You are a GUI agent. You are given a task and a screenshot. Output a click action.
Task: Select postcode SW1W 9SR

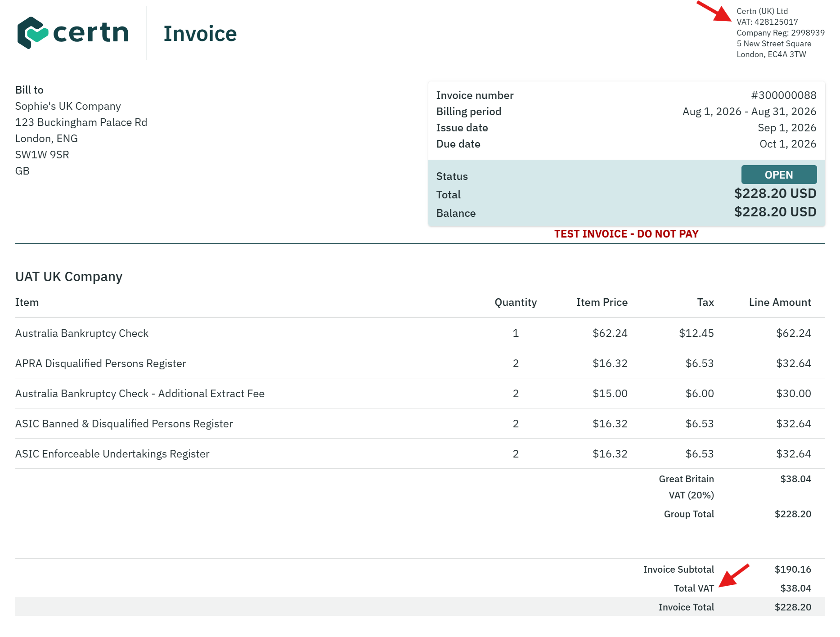(x=42, y=155)
